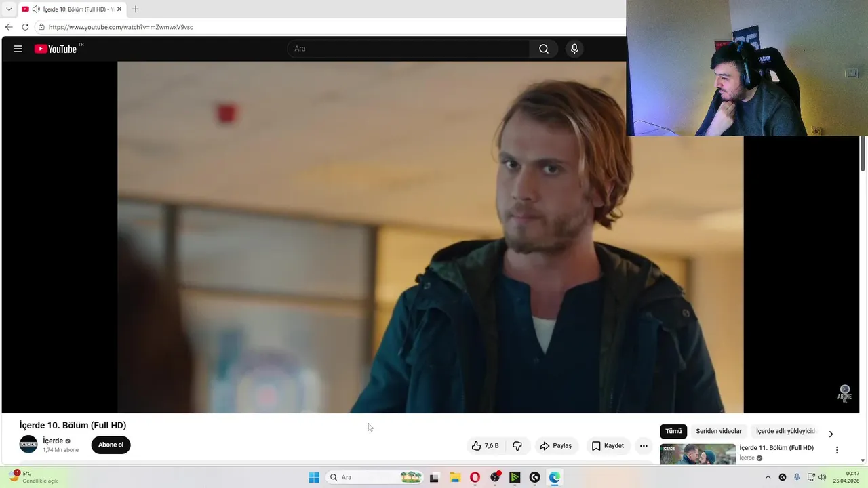Open the İçerde channel name link
The image size is (868, 488).
pos(53,441)
